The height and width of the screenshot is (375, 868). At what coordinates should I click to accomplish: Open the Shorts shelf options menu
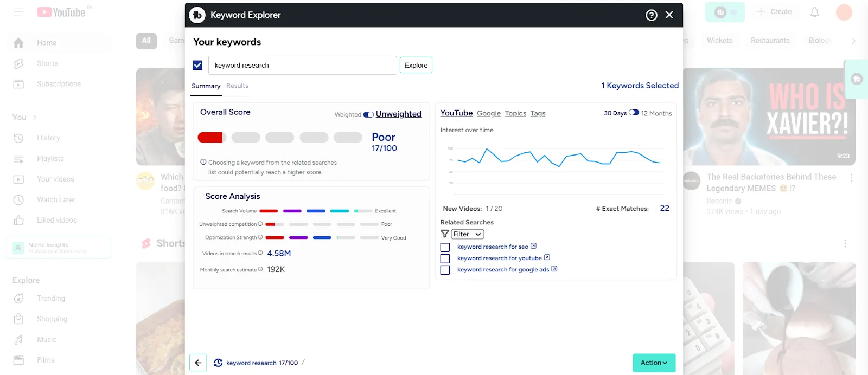pyautogui.click(x=845, y=244)
